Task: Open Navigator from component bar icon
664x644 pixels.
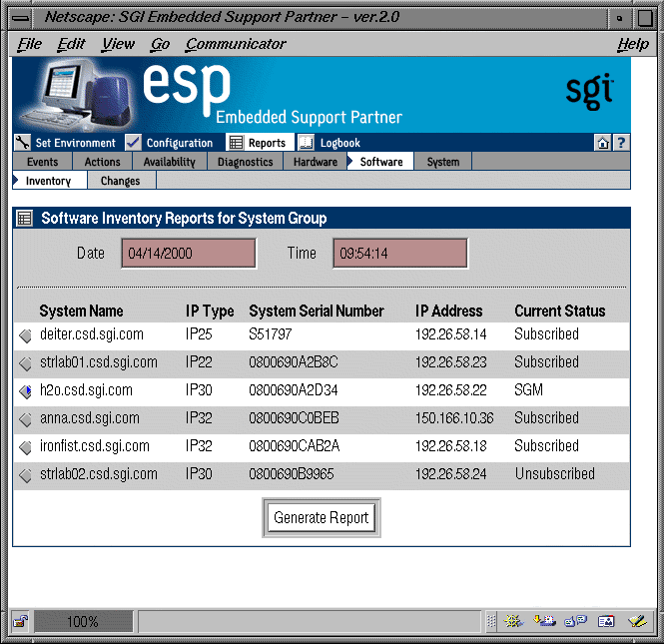Action: [513, 621]
